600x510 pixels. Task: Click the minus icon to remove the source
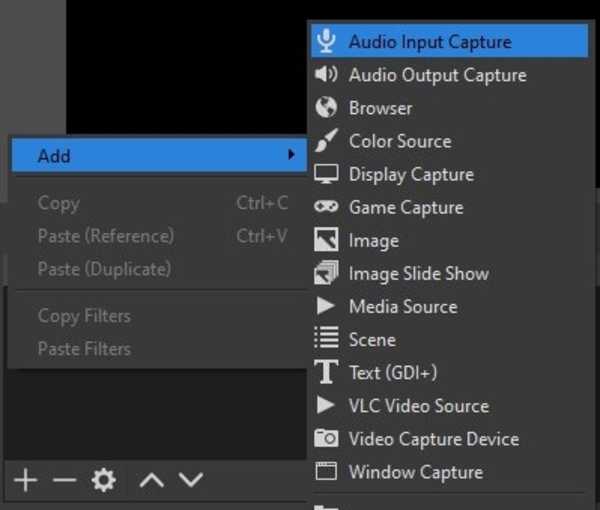(64, 480)
